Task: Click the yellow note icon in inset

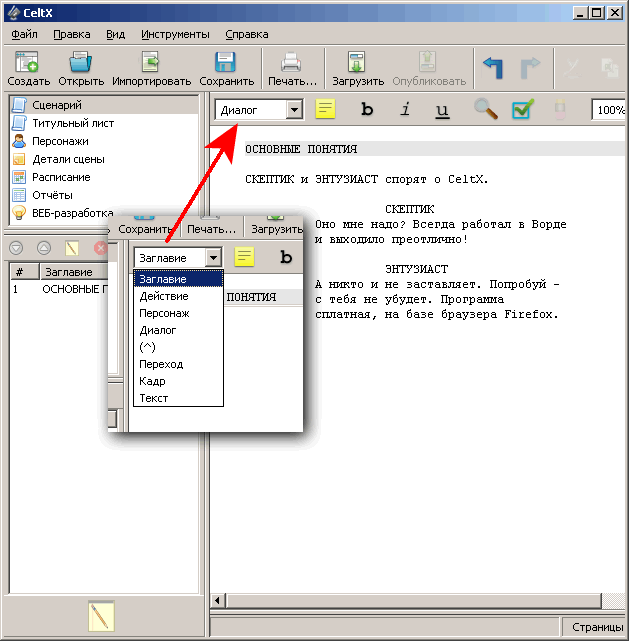Action: (244, 257)
